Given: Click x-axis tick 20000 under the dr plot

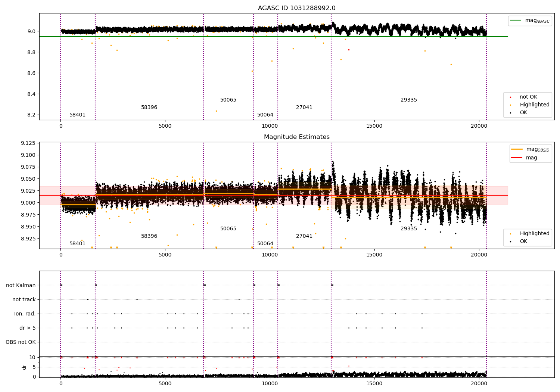Looking at the screenshot, I should 479,383.
